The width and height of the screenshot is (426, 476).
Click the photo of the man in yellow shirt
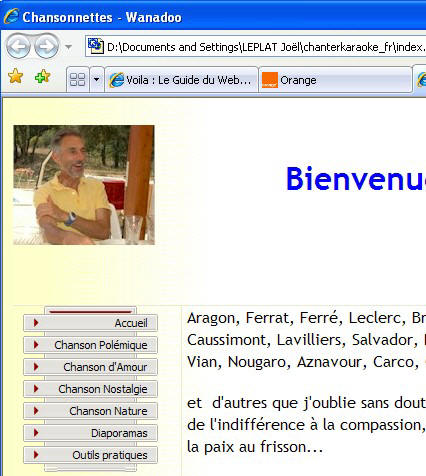click(x=84, y=185)
